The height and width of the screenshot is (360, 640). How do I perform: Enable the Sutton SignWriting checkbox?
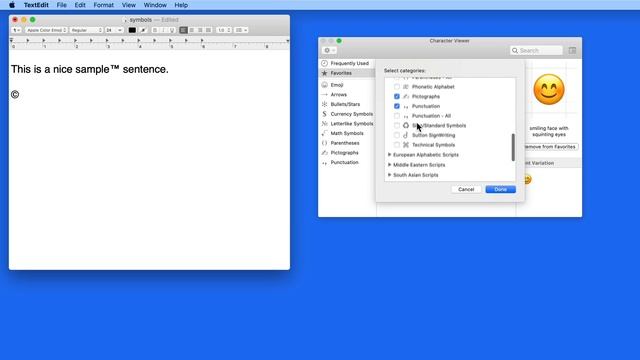click(x=397, y=135)
